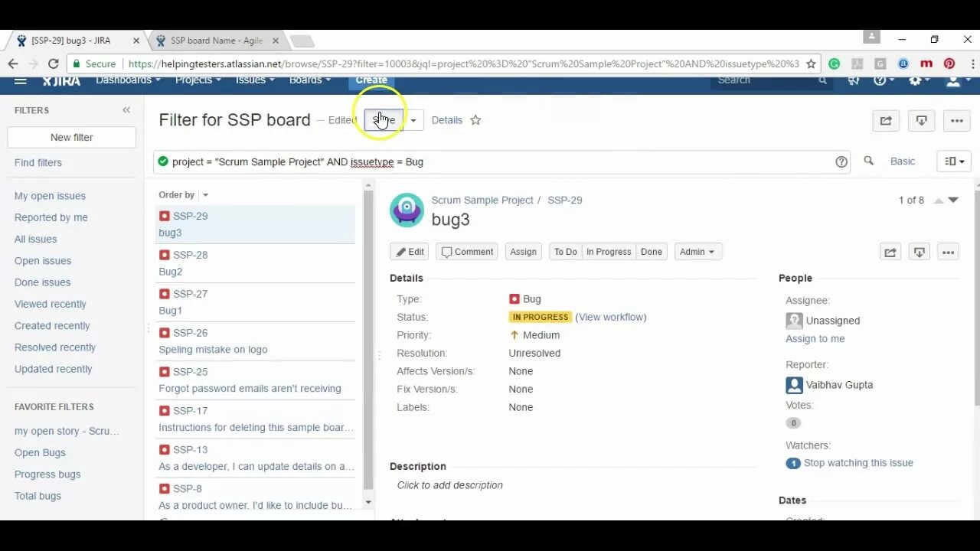Share the filter results via header share icon

(886, 120)
